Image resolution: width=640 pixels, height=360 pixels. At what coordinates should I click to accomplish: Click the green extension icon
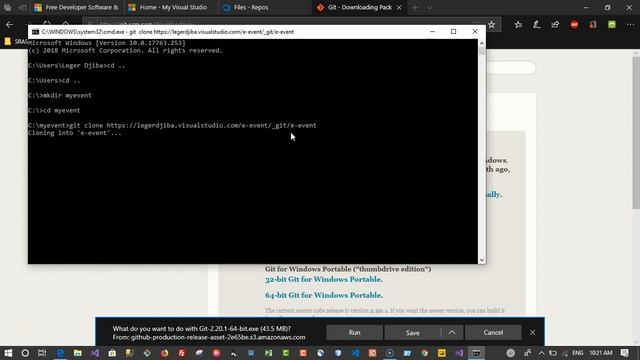click(x=611, y=24)
